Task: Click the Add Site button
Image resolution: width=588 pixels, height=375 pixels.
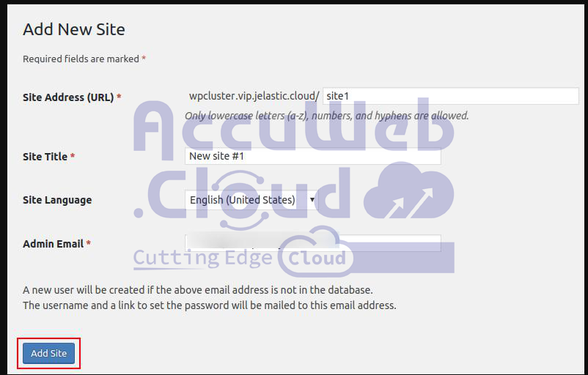Action: coord(48,354)
